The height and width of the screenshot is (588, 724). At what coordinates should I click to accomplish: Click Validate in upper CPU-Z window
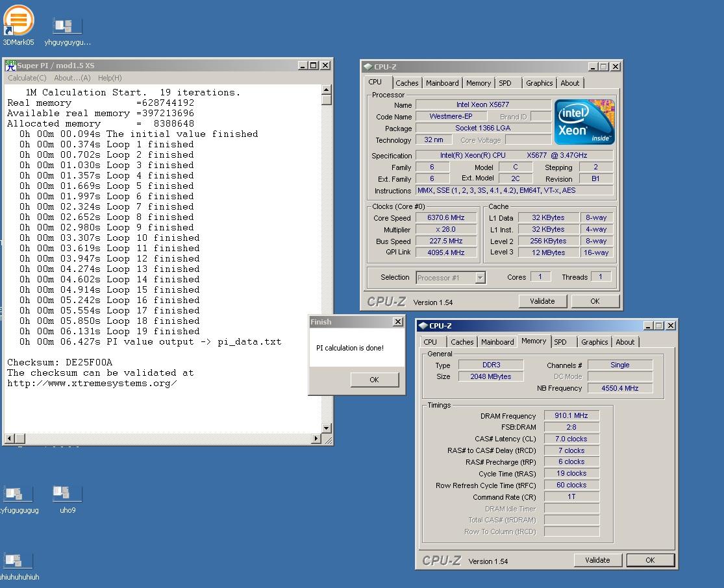542,301
